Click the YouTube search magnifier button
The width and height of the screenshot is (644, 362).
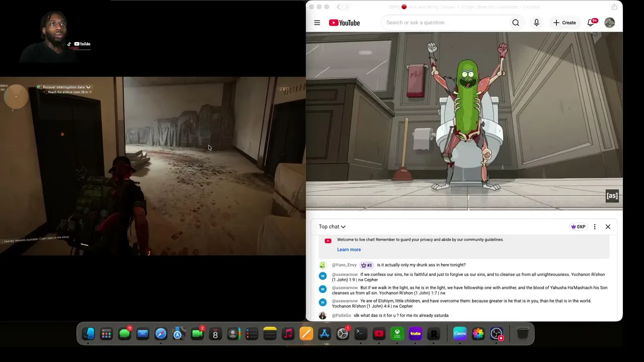click(516, 23)
